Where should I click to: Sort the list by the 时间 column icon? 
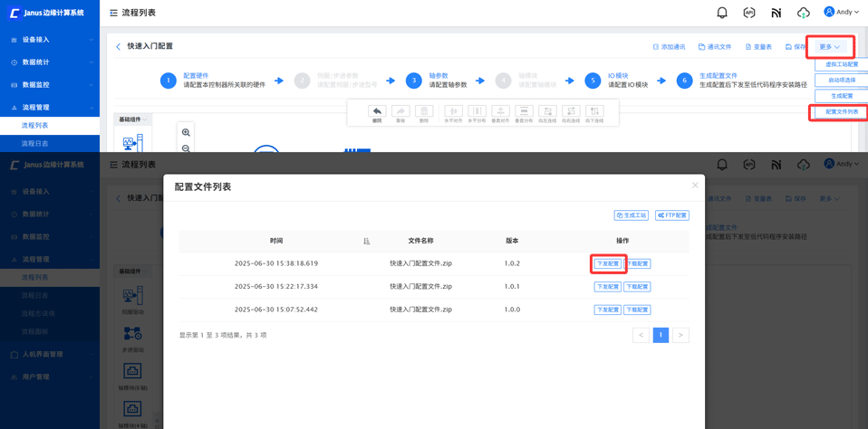pos(366,241)
